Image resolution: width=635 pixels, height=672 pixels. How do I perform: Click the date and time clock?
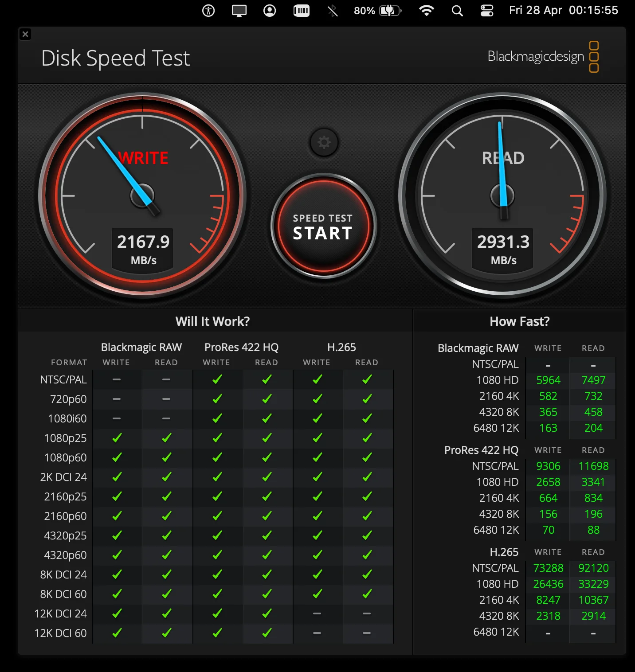click(x=564, y=11)
